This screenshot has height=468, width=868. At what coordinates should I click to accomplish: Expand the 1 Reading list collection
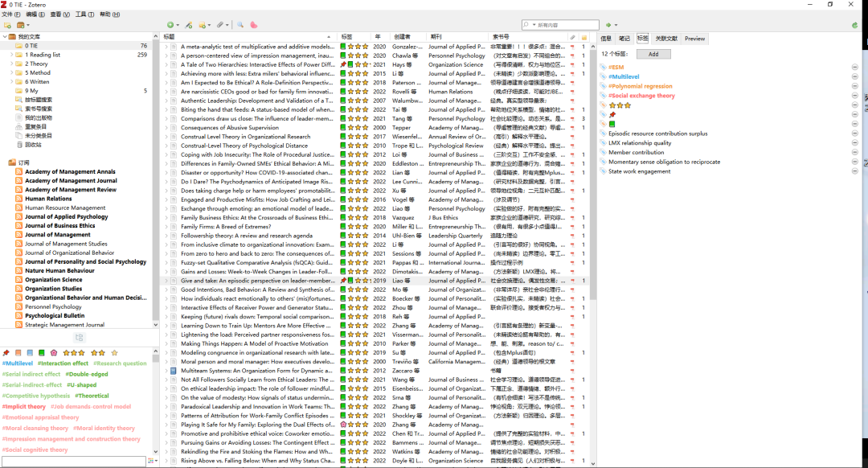pos(11,55)
